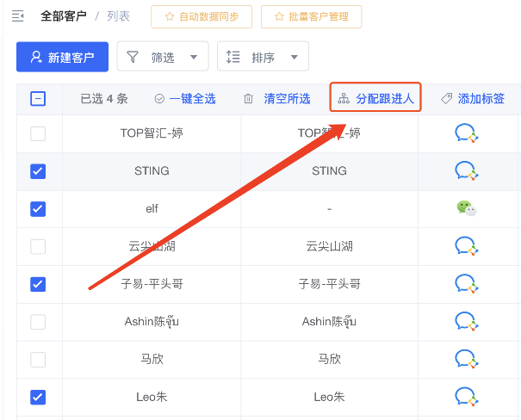Click second-column name Ashin陈
Image resolution: width=521 pixels, height=420 pixels.
tap(329, 321)
